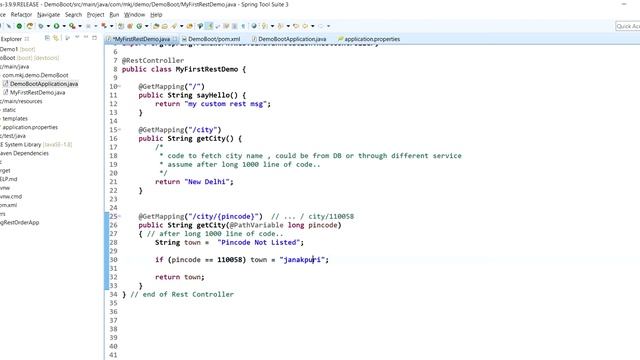
Task: Select com.mkj.demo.DemoBoot package in Explorer
Action: (35, 75)
